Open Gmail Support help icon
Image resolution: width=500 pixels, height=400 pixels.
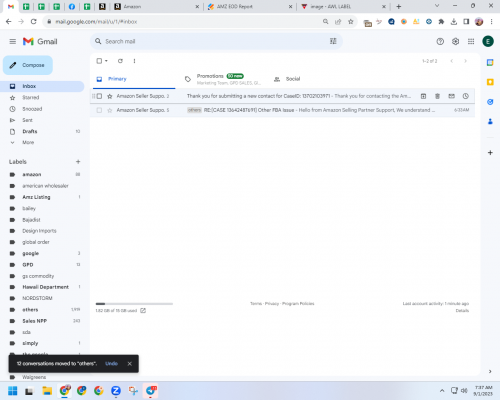(440, 41)
